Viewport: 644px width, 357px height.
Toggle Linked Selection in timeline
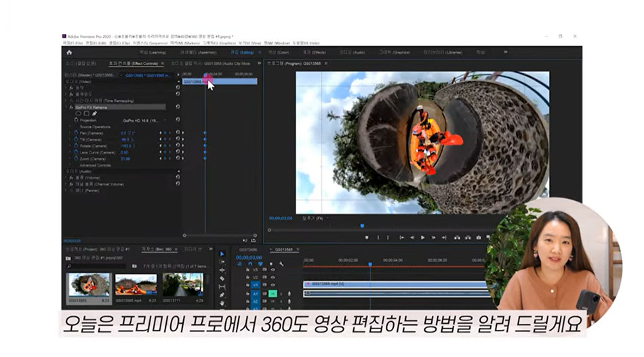[x=260, y=263]
